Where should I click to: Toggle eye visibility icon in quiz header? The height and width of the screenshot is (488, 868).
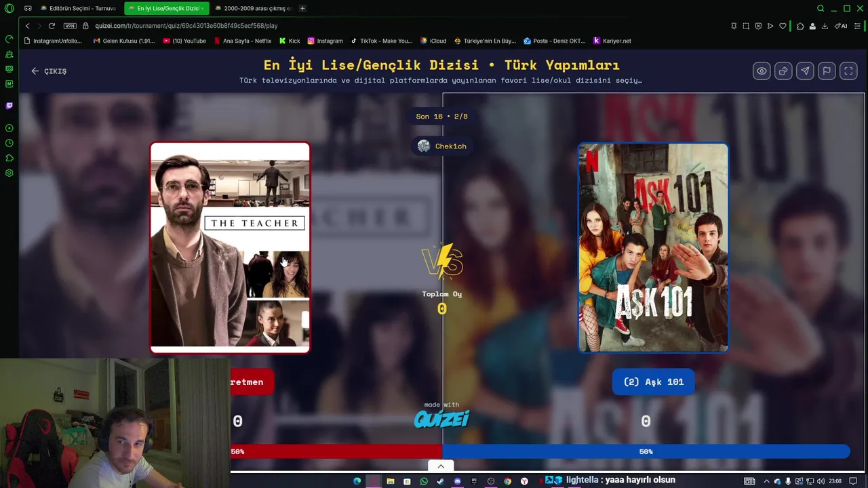762,70
